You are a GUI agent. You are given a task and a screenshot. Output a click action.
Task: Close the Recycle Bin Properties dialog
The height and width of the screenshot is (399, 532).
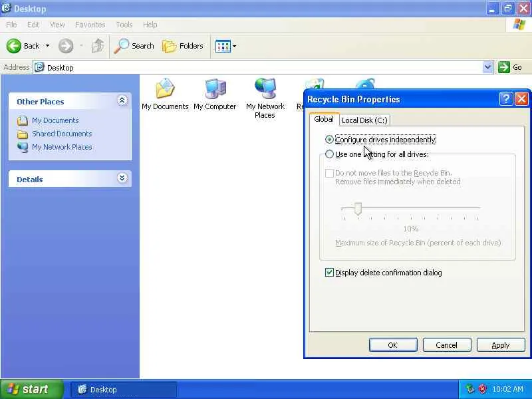pos(521,99)
